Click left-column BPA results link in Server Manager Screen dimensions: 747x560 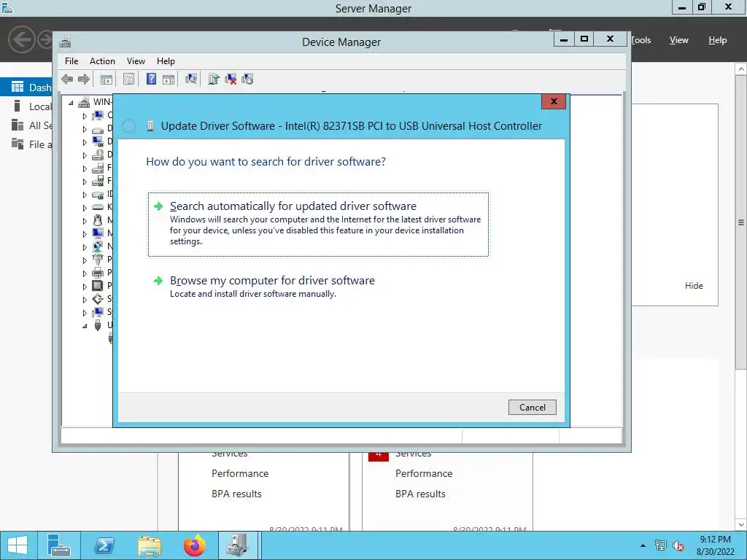pos(237,494)
